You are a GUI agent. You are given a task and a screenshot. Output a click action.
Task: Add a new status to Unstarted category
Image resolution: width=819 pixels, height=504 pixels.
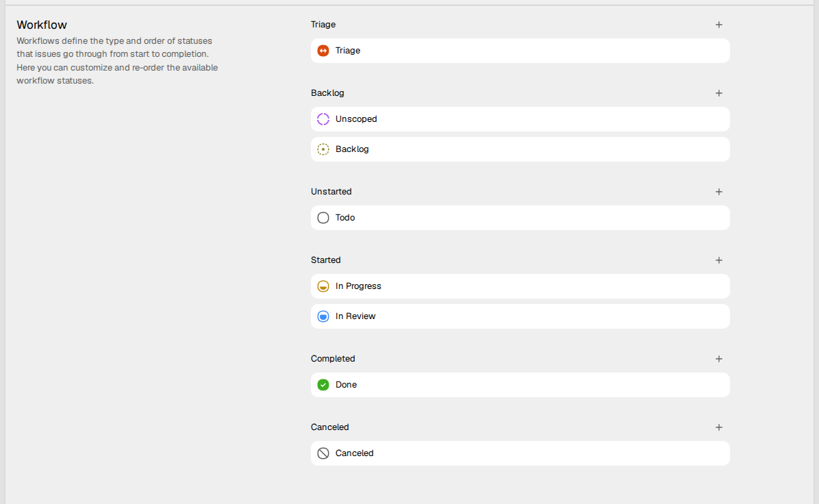[719, 192]
